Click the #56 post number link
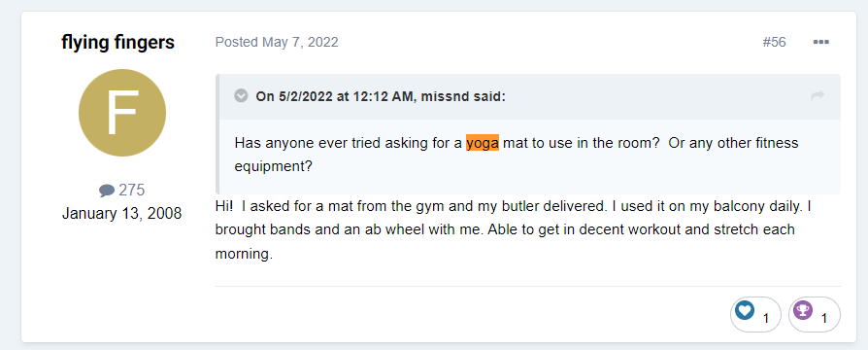Viewport: 868px width, 350px height. point(774,42)
